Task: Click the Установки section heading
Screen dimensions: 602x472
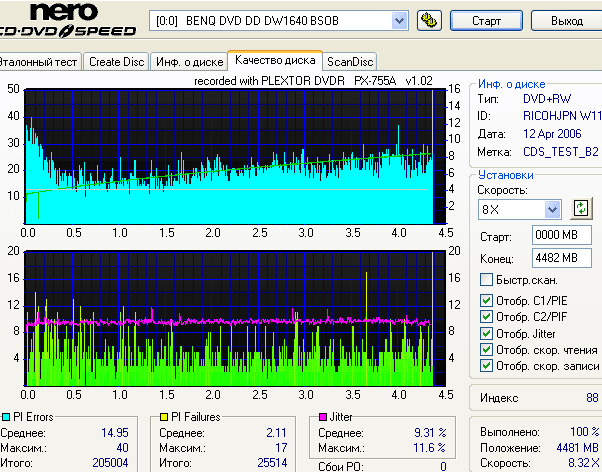Action: click(x=506, y=175)
